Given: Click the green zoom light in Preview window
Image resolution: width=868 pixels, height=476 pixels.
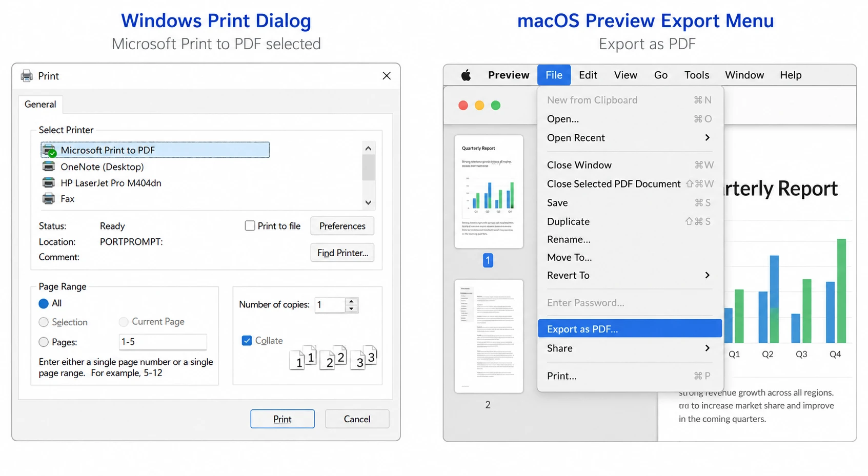Looking at the screenshot, I should click(496, 105).
